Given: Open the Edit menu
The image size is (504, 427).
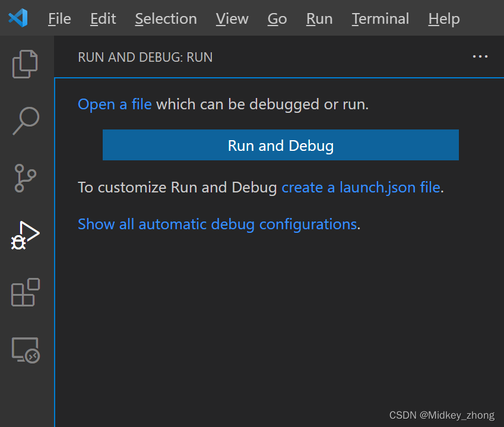Looking at the screenshot, I should click(102, 18).
